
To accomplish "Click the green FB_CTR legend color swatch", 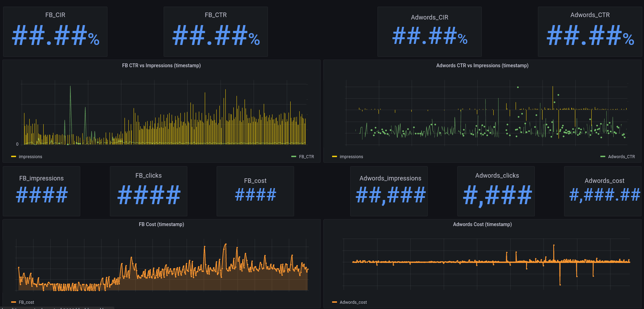I will pyautogui.click(x=294, y=157).
